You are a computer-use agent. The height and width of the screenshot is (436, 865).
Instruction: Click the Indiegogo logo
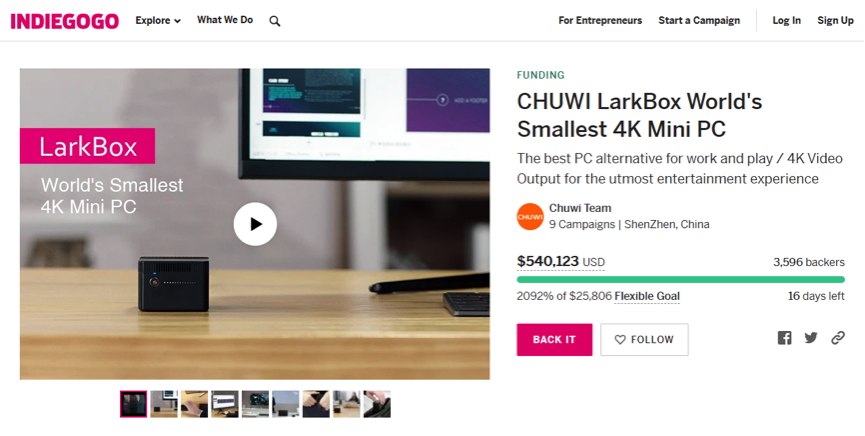(x=65, y=21)
